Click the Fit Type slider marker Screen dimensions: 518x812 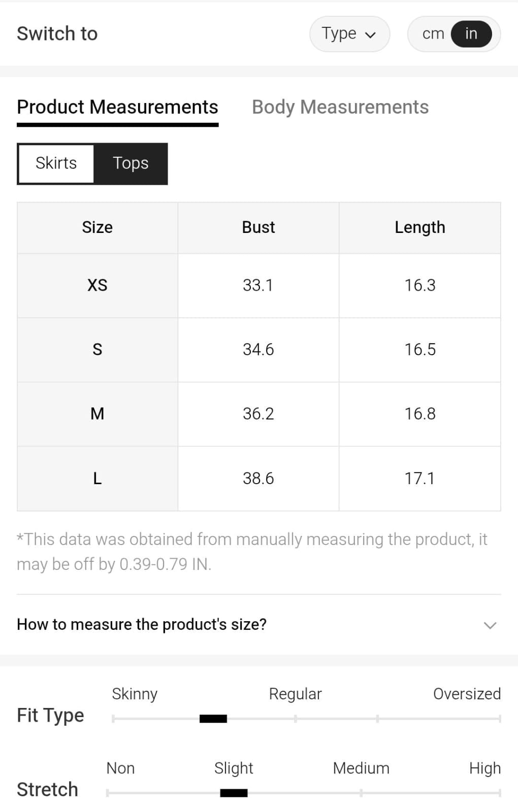213,719
